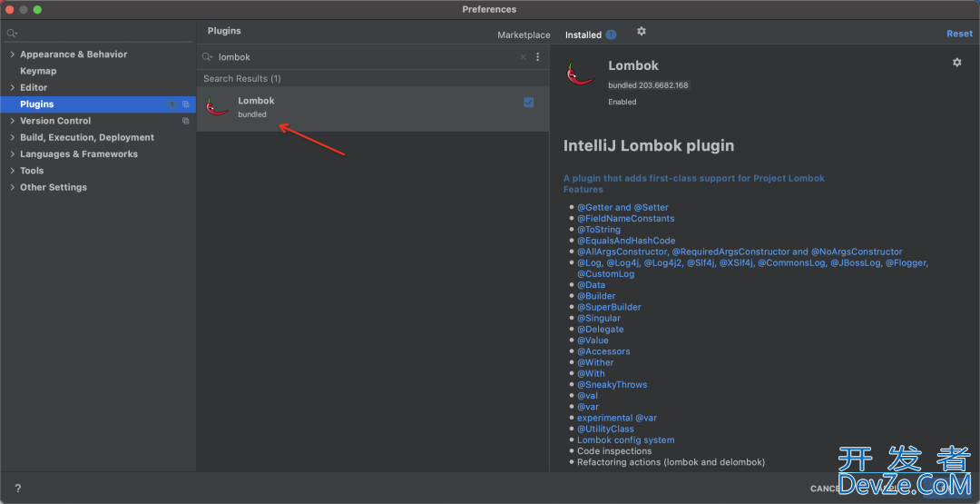The image size is (980, 504).
Task: Open the @Accessors link
Action: point(603,351)
